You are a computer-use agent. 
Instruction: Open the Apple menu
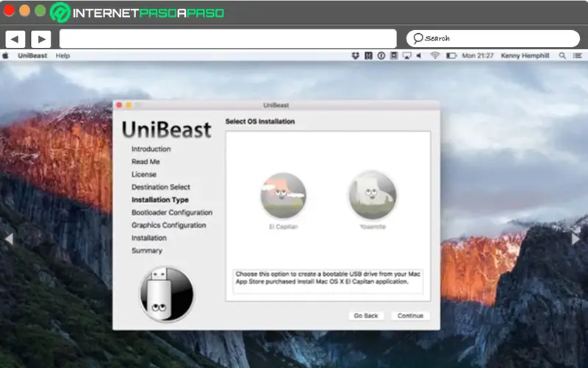(x=6, y=56)
